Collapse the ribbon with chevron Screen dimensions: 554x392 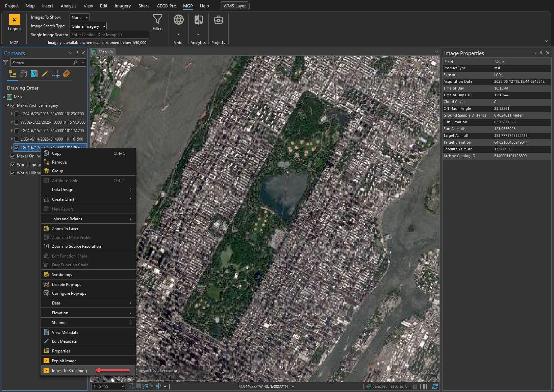coord(546,41)
